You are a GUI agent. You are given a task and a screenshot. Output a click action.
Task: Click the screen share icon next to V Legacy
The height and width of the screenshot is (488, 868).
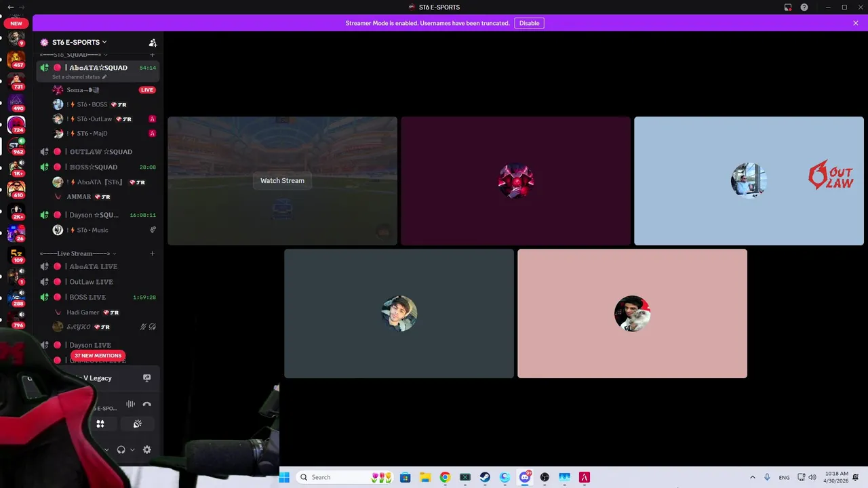pyautogui.click(x=146, y=378)
